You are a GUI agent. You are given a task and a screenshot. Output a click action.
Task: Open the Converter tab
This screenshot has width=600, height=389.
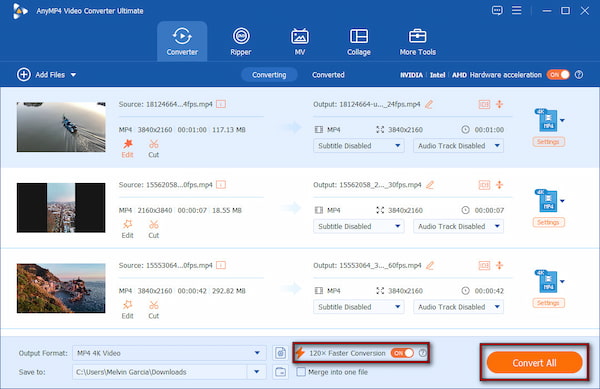coord(182,41)
